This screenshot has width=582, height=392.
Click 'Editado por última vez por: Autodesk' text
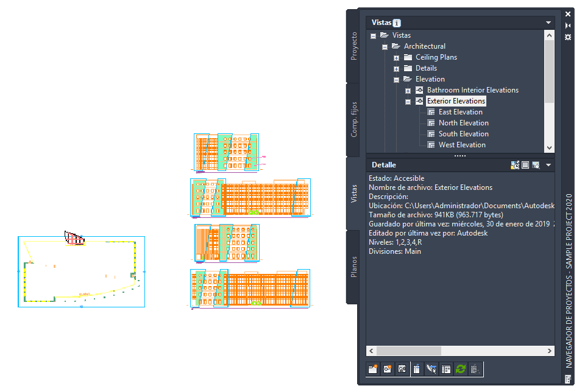coord(428,233)
